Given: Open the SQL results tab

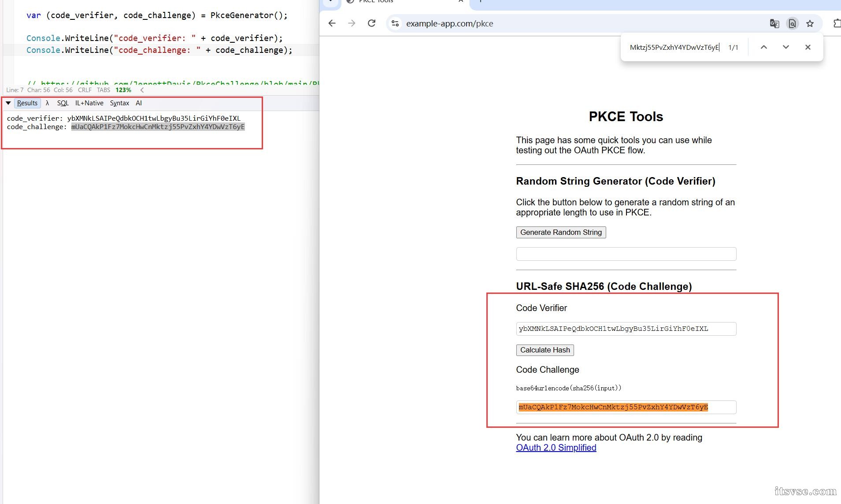Looking at the screenshot, I should pyautogui.click(x=63, y=103).
